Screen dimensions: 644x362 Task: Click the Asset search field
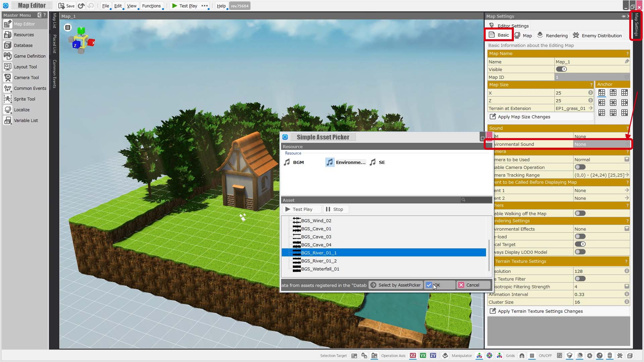pyautogui.click(x=476, y=200)
